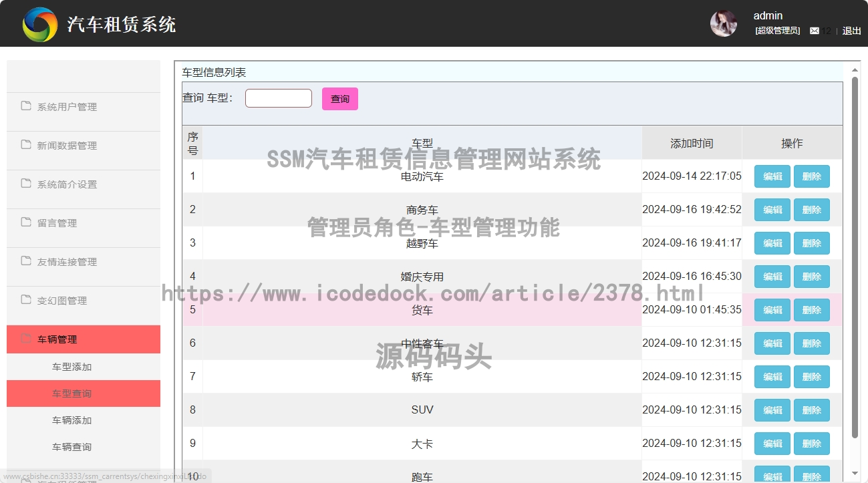Focus the 车型 search input field
This screenshot has width=868, height=483.
point(279,98)
